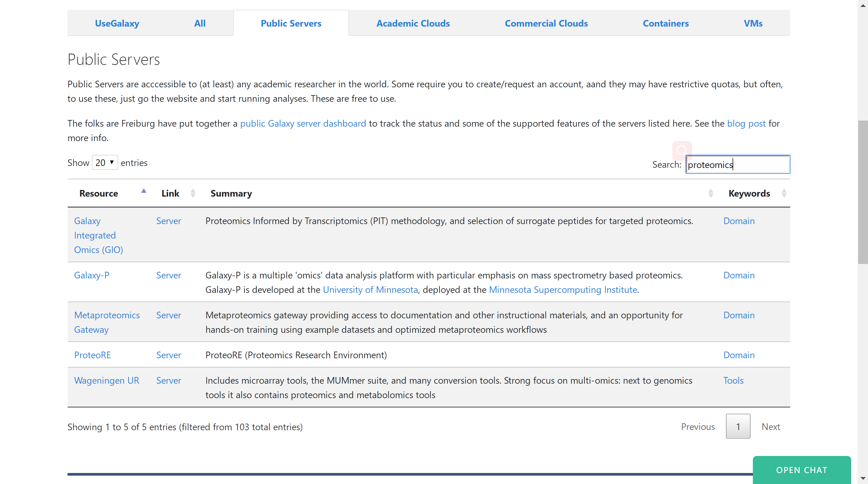The height and width of the screenshot is (484, 868).
Task: Select the Commercial Clouds tab
Action: 546,23
